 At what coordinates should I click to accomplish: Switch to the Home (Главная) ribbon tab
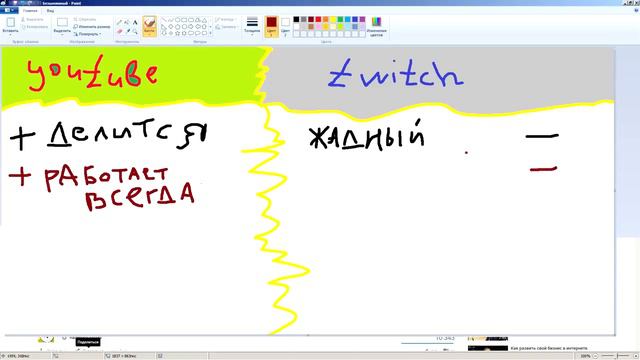[x=30, y=11]
